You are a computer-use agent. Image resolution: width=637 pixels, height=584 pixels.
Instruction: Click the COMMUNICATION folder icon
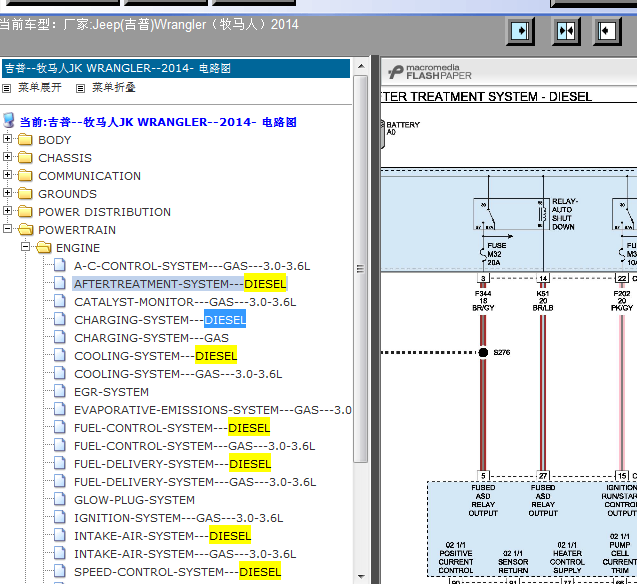(25, 175)
